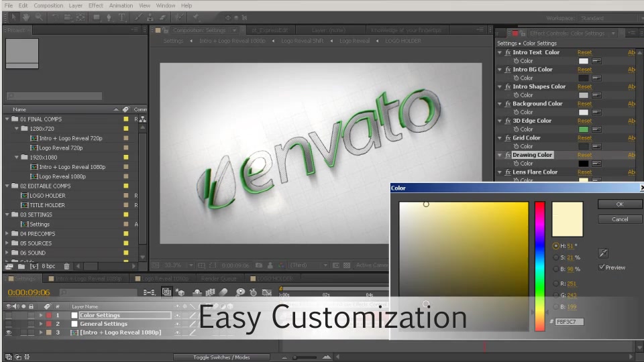Open the resolution (Third) dropdown

[309, 265]
